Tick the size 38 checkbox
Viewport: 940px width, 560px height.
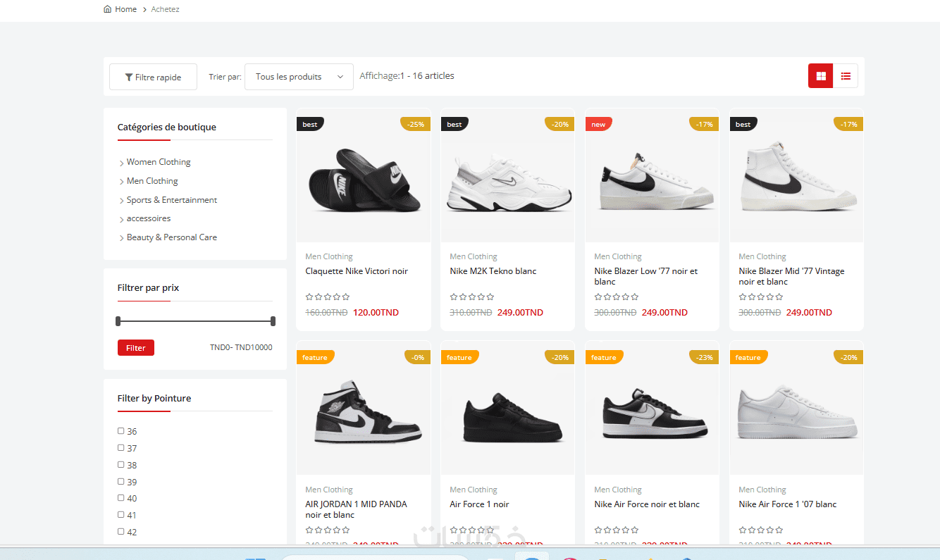(120, 464)
